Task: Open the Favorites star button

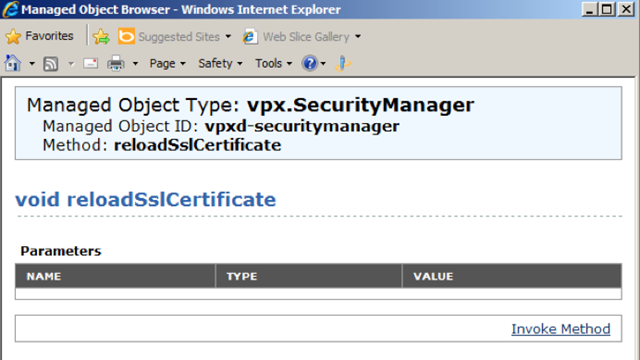Action: point(39,36)
